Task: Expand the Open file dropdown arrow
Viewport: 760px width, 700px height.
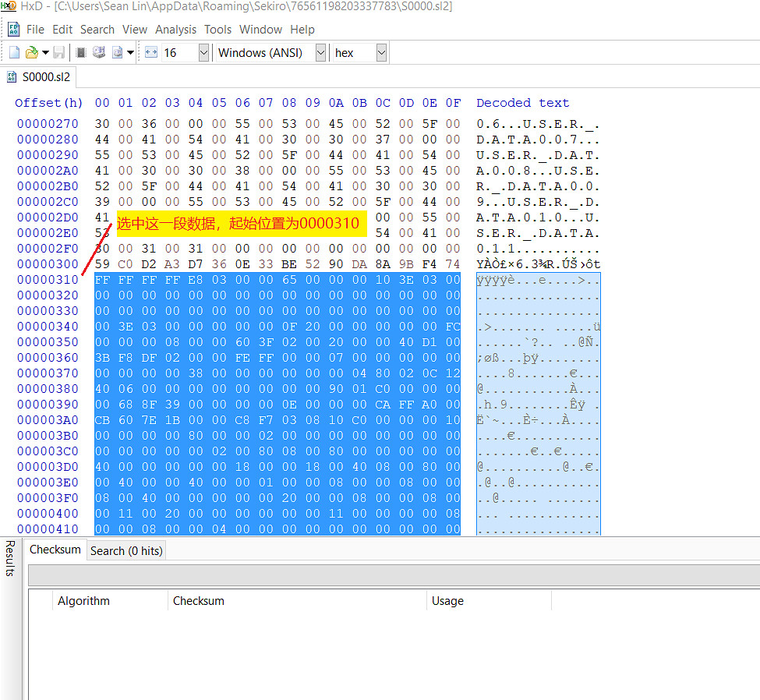Action: 45,53
